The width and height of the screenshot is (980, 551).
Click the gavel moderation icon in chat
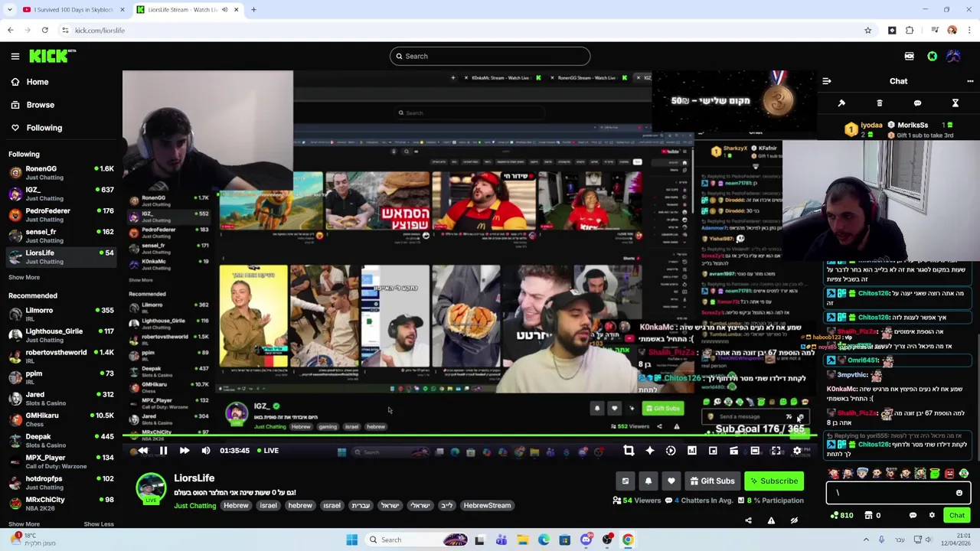(841, 103)
